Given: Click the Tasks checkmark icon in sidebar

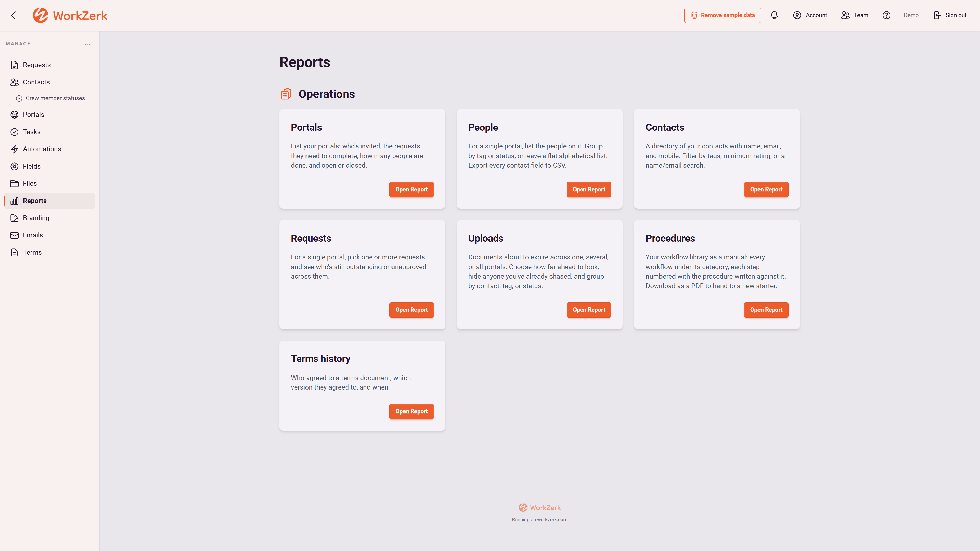Looking at the screenshot, I should pos(15,132).
